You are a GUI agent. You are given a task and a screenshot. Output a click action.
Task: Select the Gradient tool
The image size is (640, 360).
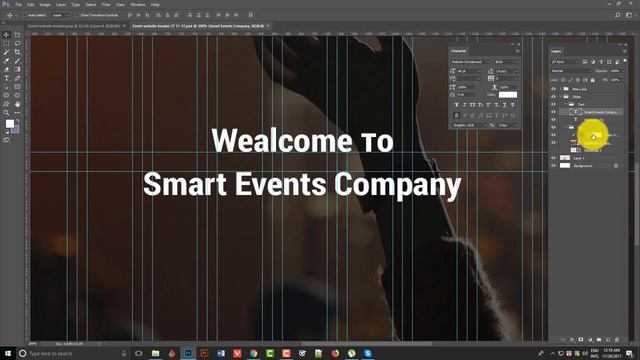pyautogui.click(x=17, y=69)
